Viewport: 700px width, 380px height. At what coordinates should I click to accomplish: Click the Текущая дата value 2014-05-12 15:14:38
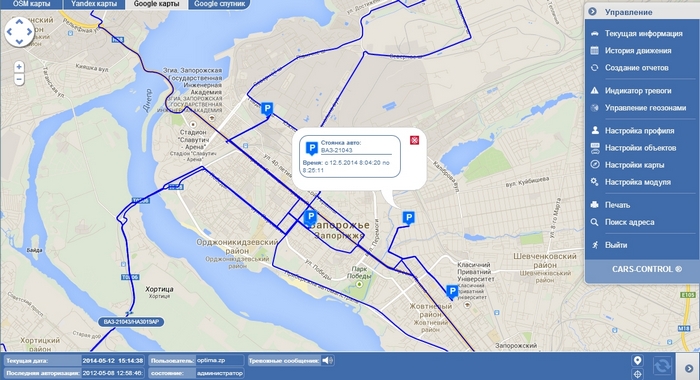[x=112, y=361]
